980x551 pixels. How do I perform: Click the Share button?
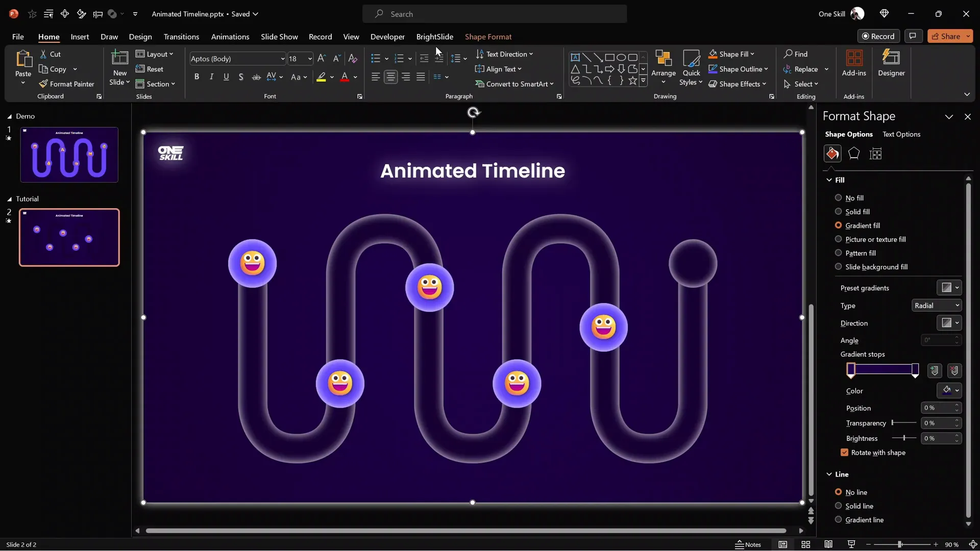[x=945, y=36]
